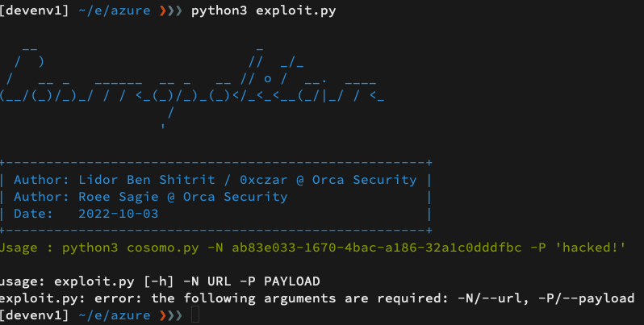644x325 pixels.
Task: Click the '[-h]' option in usage line
Action: (158, 281)
